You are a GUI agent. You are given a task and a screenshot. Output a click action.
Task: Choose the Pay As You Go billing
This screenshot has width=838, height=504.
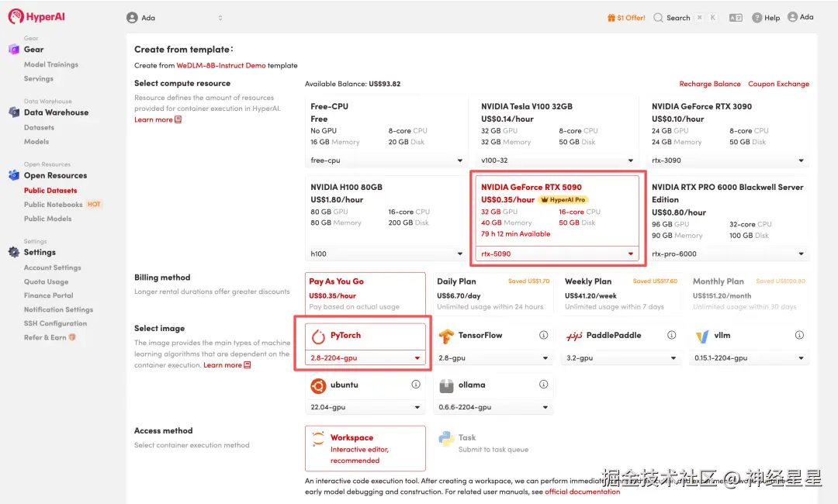coord(365,294)
